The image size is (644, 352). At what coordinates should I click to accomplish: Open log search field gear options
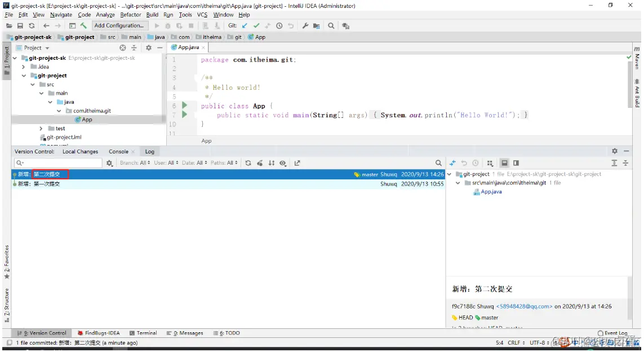(x=109, y=163)
